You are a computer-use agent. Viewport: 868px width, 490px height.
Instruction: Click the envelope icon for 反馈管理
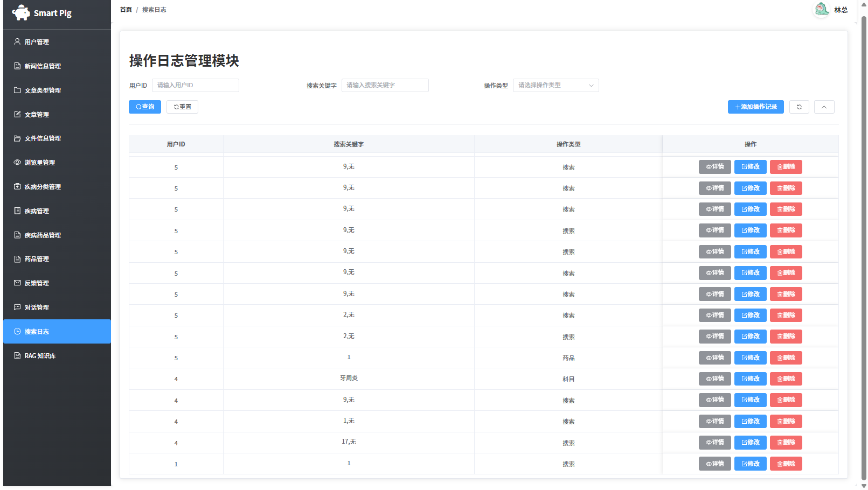tap(17, 283)
